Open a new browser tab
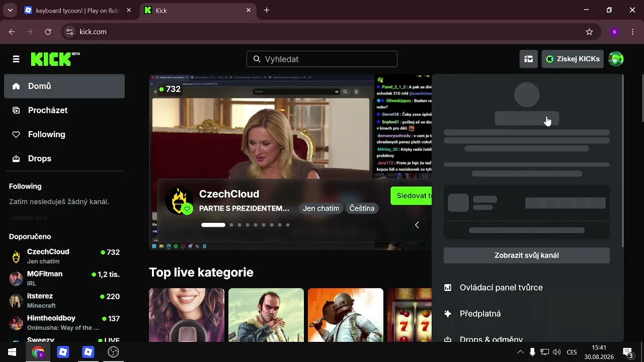Screen dimensions: 644x362 (x=267, y=11)
